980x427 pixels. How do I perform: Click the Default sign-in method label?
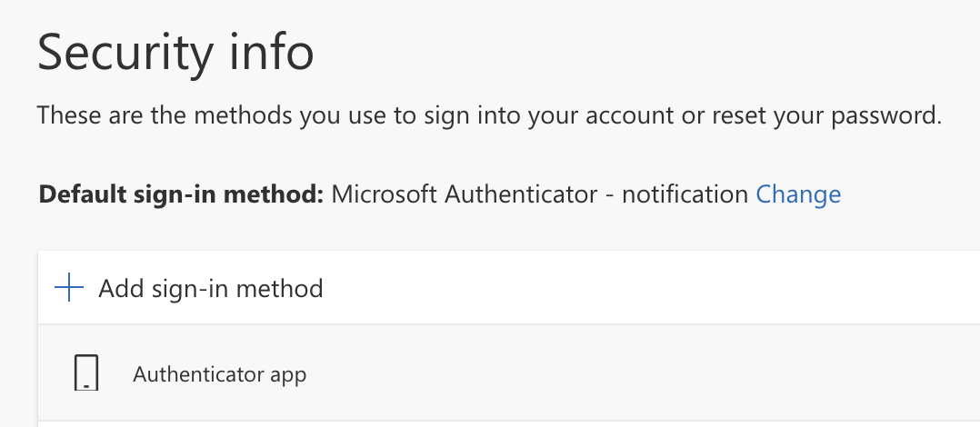182,194
